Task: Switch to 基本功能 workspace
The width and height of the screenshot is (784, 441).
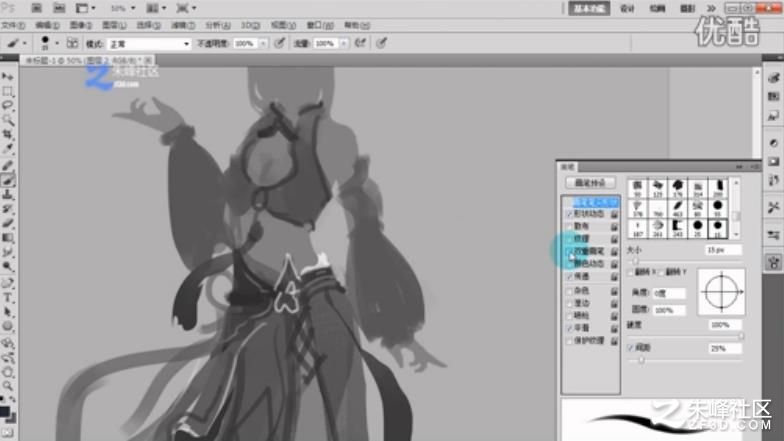Action: coord(589,8)
